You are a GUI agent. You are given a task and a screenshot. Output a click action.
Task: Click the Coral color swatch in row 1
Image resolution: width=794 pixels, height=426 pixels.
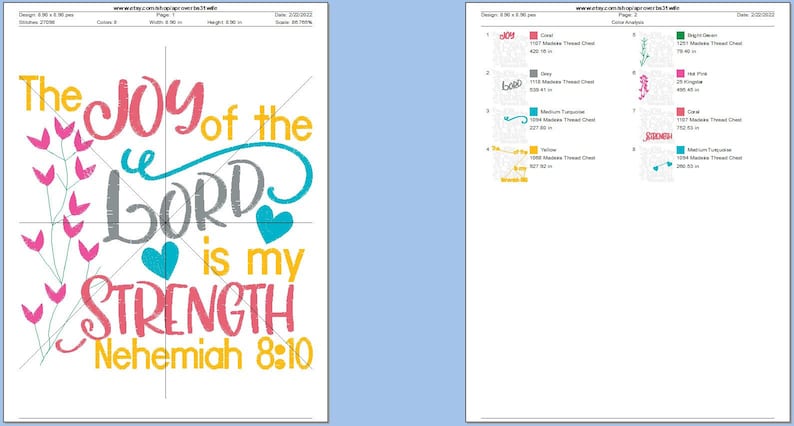[x=533, y=35]
